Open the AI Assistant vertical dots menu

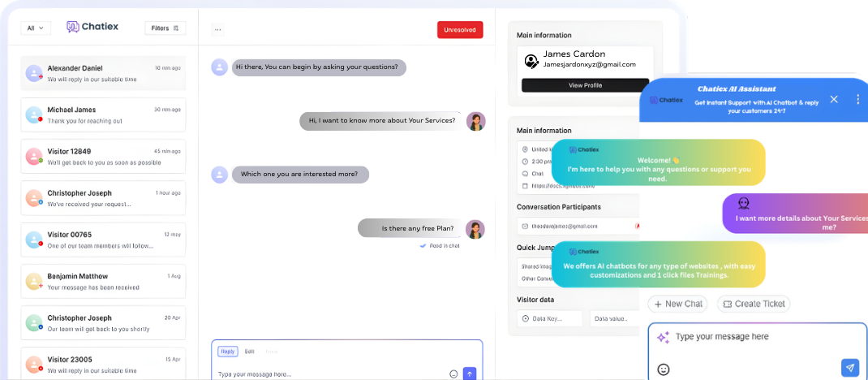tap(857, 99)
